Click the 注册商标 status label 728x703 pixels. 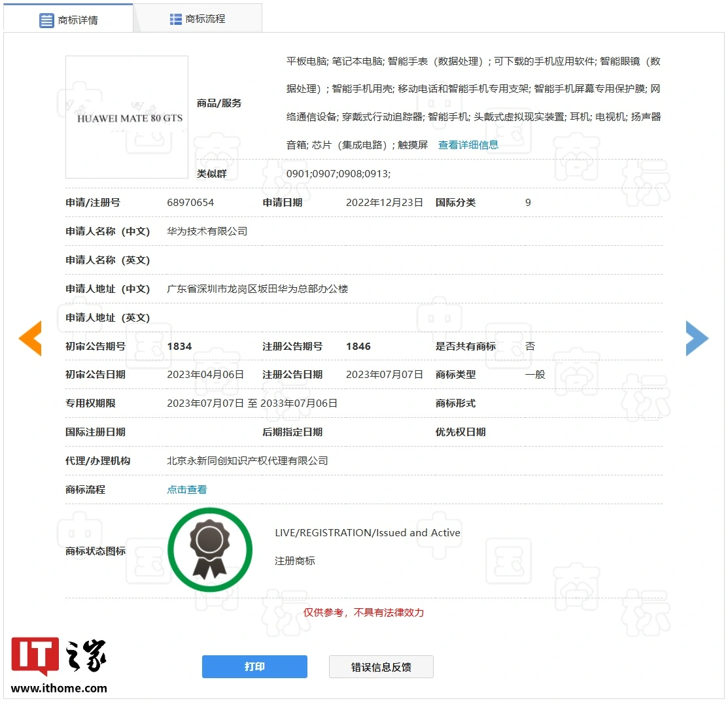tap(294, 561)
